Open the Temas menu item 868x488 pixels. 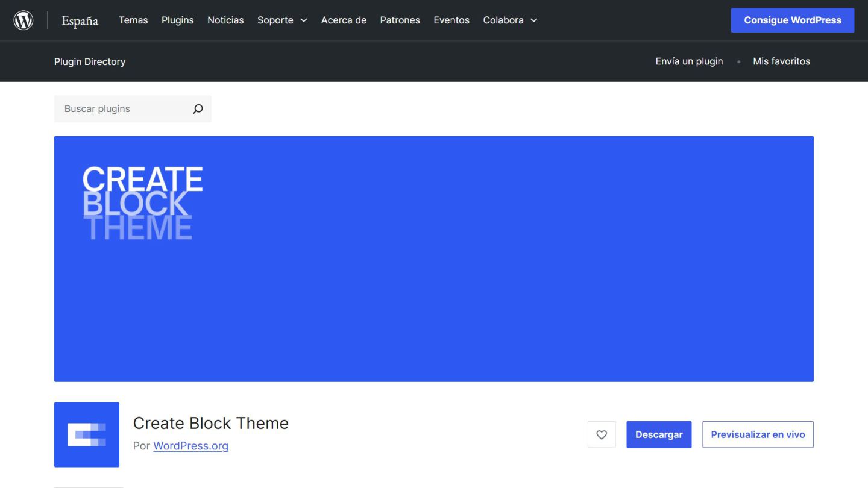click(133, 20)
